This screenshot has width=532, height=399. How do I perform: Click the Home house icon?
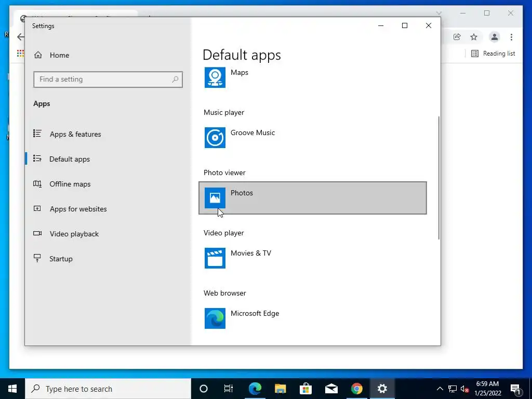[x=37, y=55]
